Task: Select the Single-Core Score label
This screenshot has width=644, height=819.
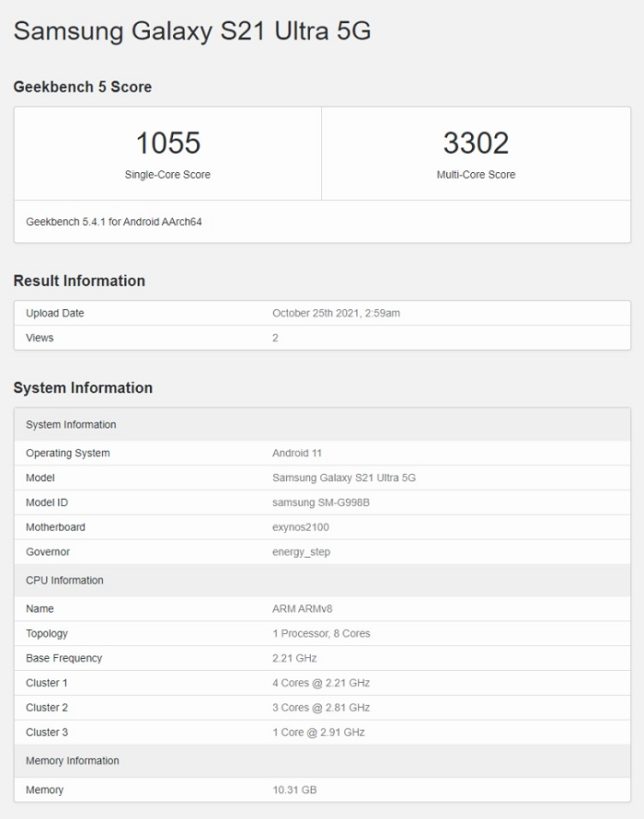Action: pyautogui.click(x=167, y=175)
